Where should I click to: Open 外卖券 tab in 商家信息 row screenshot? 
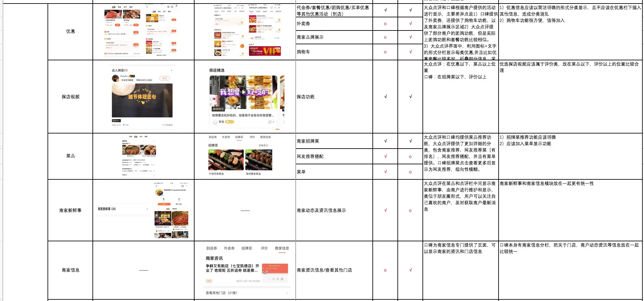tap(229, 248)
